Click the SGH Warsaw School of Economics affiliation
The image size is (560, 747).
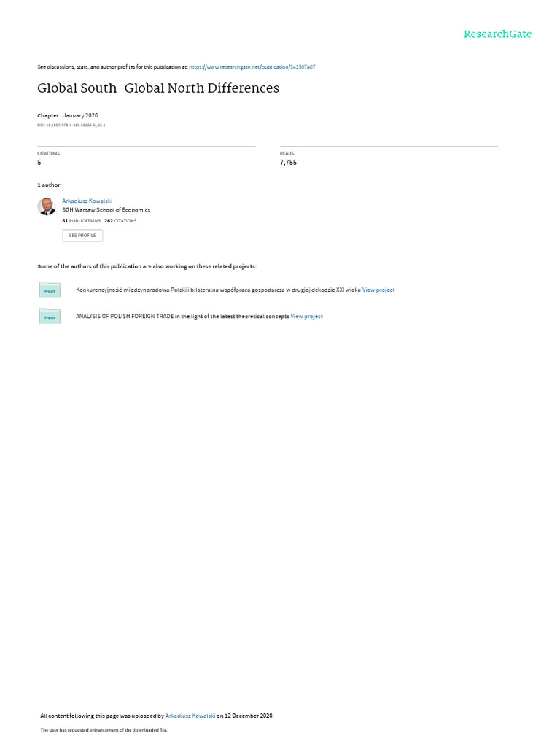point(106,210)
